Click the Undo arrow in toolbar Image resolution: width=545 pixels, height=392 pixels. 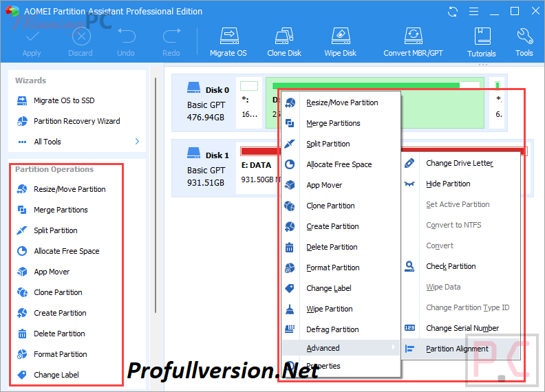coord(126,36)
